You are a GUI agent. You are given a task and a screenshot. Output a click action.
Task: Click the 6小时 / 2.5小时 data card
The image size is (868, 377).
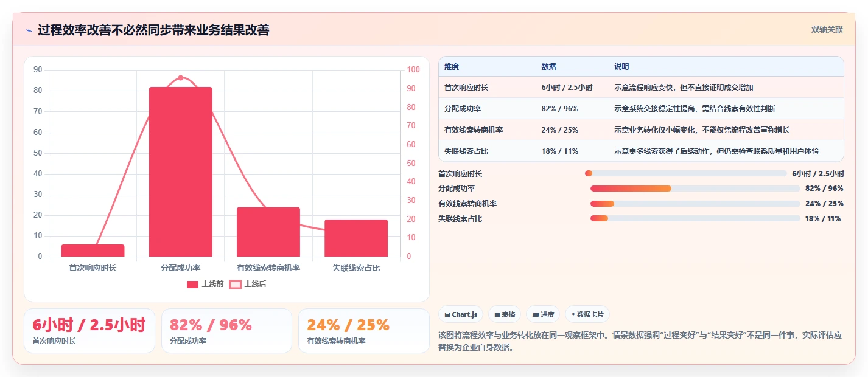(89, 331)
